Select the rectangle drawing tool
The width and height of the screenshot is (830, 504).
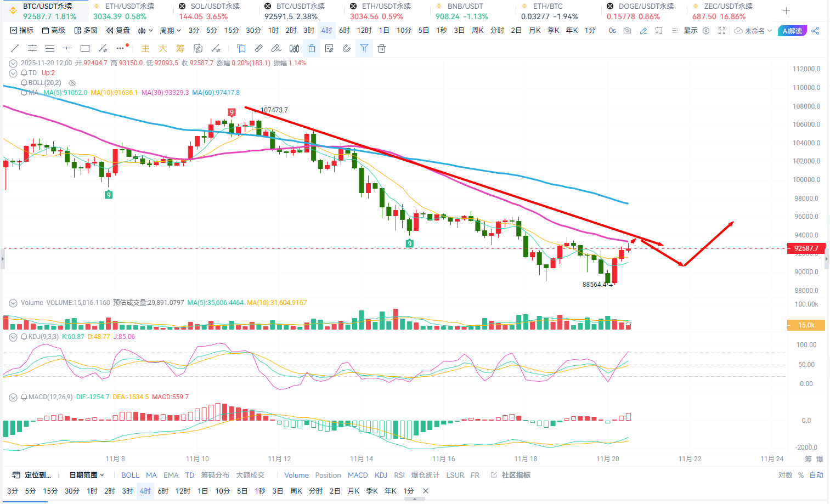85,48
